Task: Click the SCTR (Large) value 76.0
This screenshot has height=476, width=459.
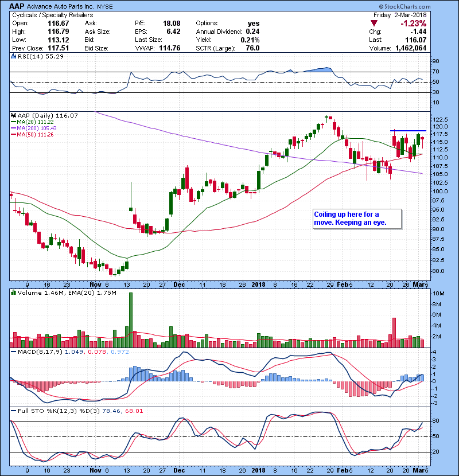Action: pyautogui.click(x=253, y=48)
